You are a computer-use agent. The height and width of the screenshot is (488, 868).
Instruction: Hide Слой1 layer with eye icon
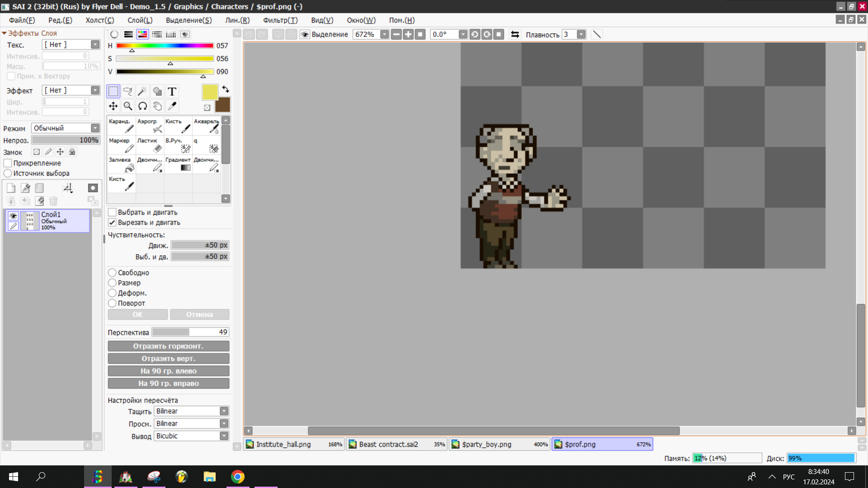[x=13, y=216]
